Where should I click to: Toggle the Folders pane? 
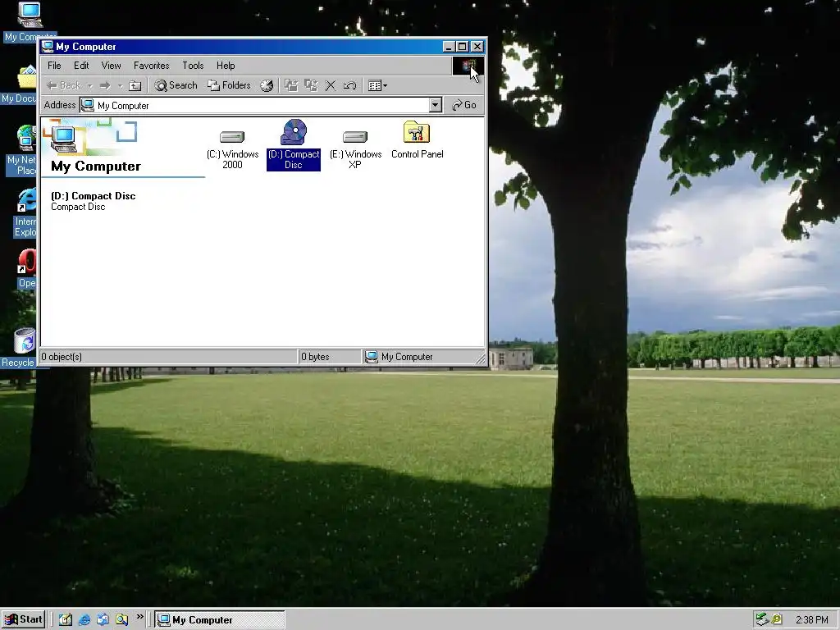click(x=229, y=85)
